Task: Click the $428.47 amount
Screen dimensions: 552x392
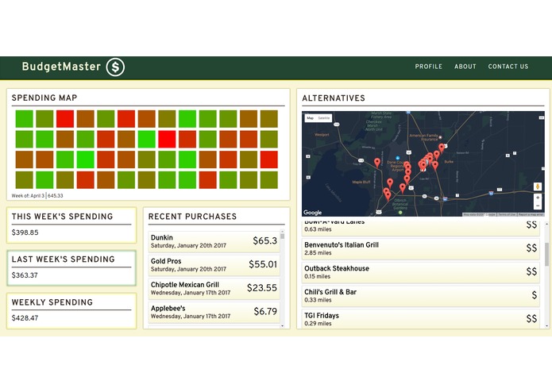Action: tap(25, 318)
